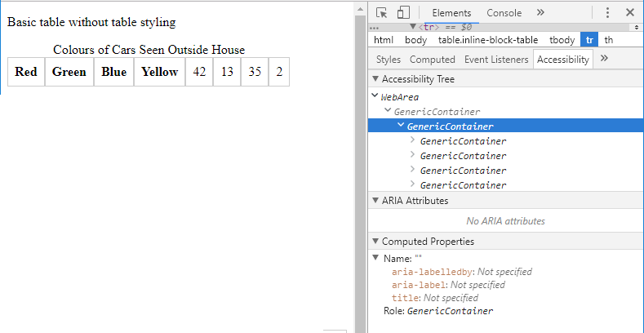
Task: Activate the inspect element picker icon
Action: click(x=381, y=13)
